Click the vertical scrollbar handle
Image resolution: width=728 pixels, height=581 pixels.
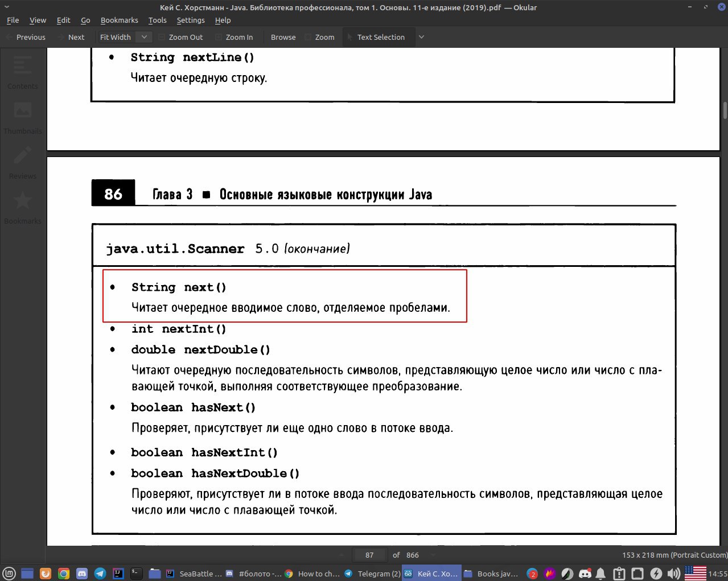[725, 109]
